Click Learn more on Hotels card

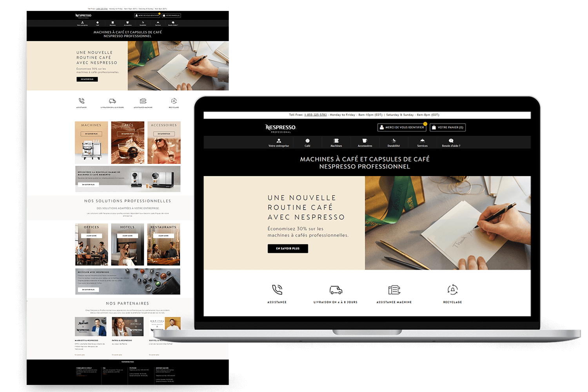coord(127,236)
